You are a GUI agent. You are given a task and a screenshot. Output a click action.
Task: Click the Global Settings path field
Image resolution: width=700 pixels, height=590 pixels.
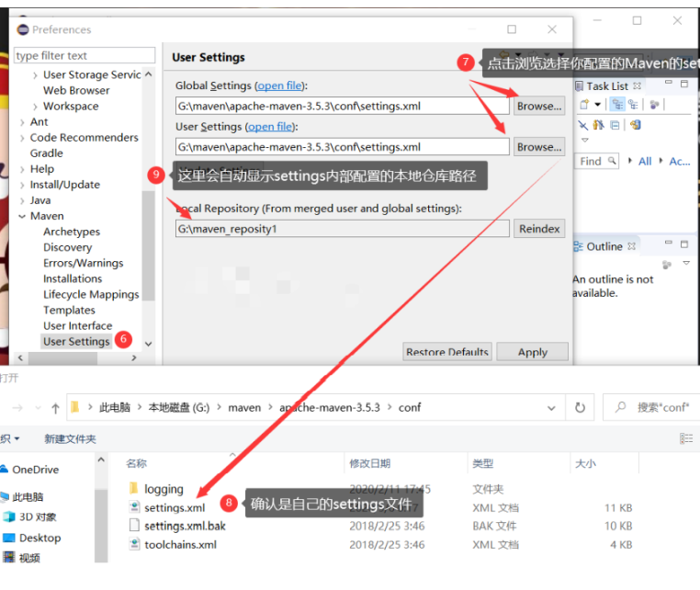click(x=342, y=107)
